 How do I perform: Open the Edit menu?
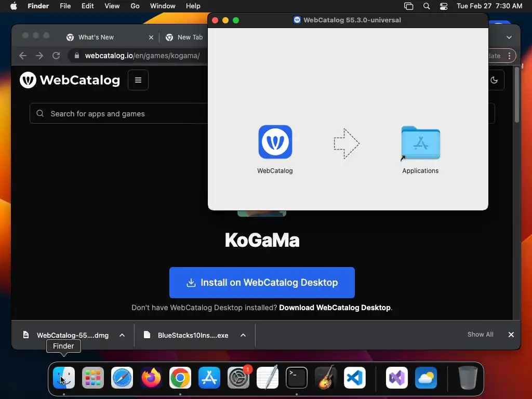point(87,6)
